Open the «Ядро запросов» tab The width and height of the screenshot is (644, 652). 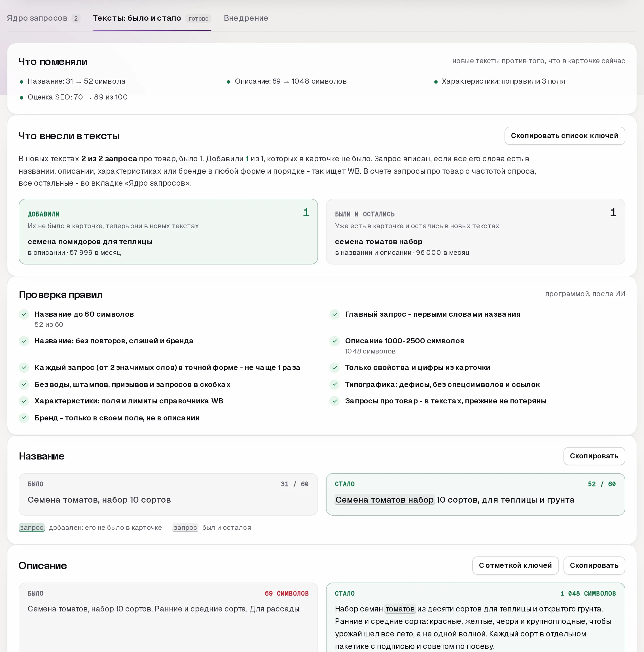[44, 18]
